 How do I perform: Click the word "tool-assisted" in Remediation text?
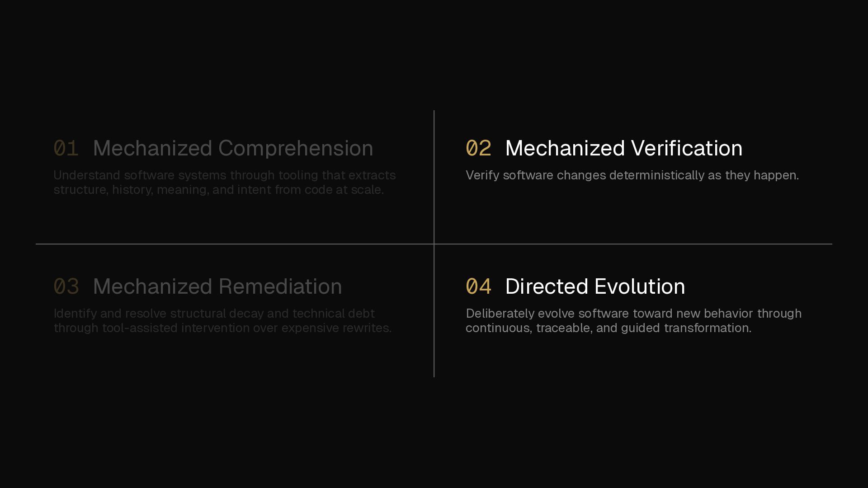(x=140, y=328)
